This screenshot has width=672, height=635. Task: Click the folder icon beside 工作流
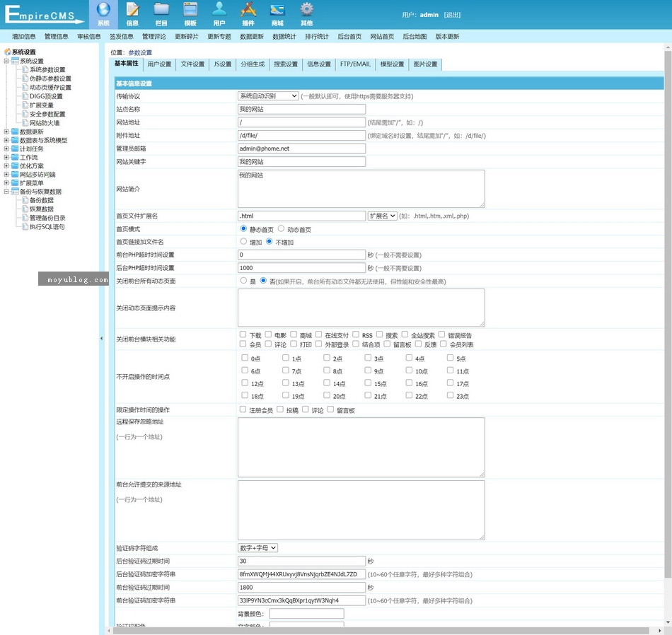coord(15,157)
